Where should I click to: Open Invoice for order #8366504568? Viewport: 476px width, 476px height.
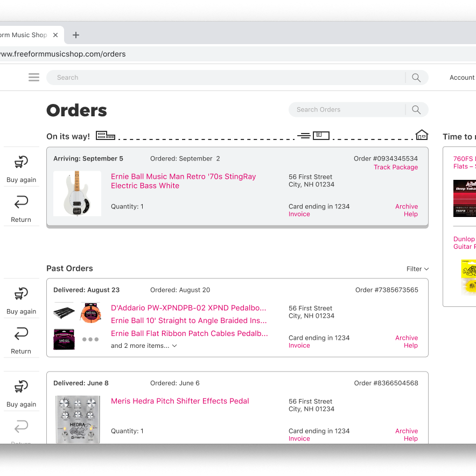pyautogui.click(x=299, y=439)
